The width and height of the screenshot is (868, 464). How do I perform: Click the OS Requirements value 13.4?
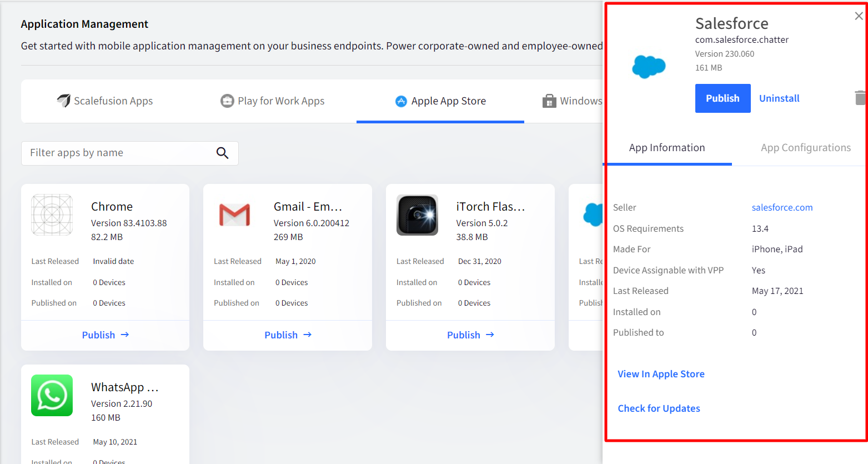[x=760, y=228]
